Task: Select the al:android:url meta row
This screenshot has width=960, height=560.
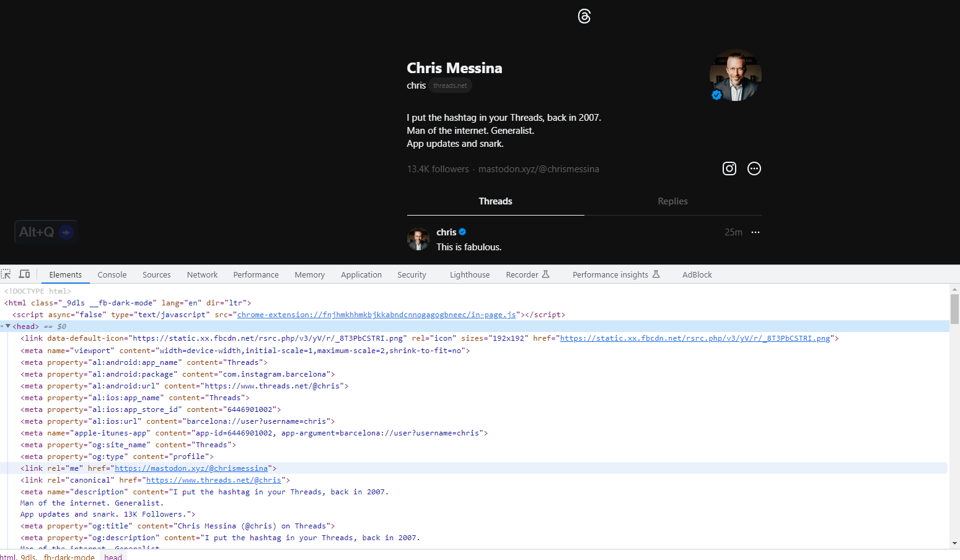Action: 474,386
